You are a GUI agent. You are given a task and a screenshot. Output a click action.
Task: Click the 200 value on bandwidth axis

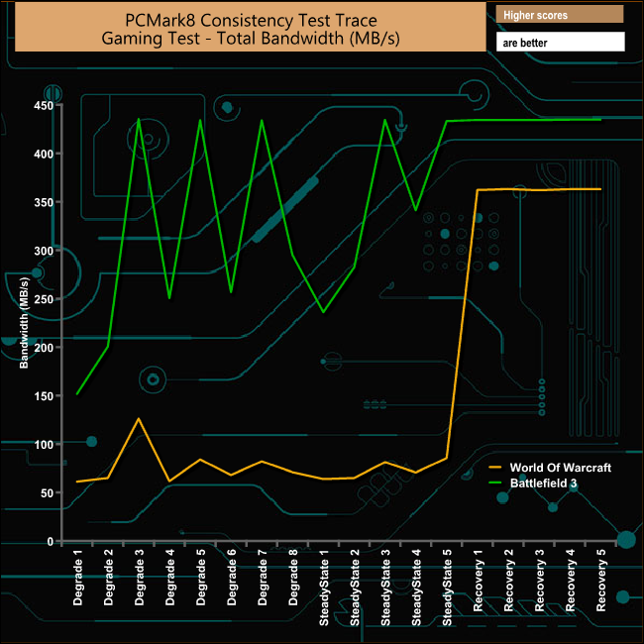point(44,348)
